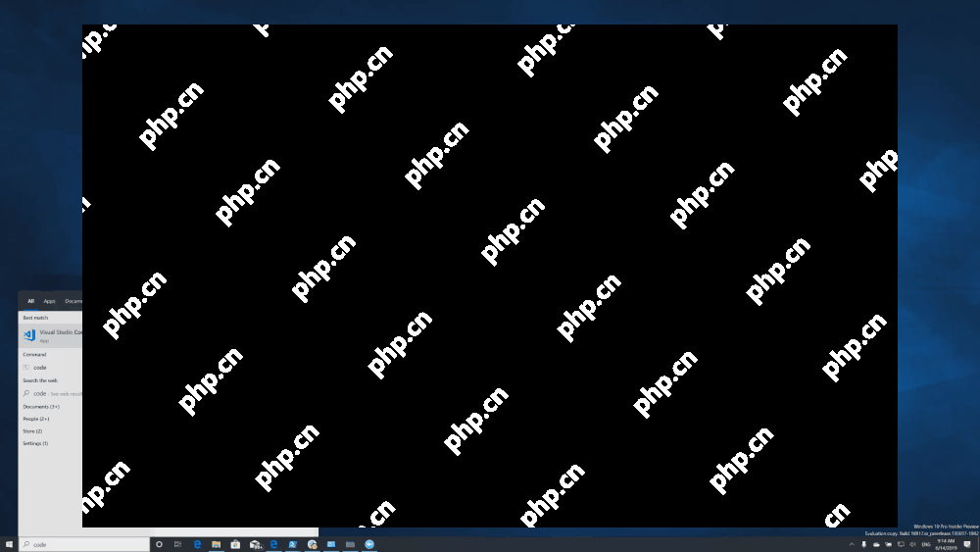Click the microphone icon in system tray
Viewport: 980px width, 552px height.
[863, 544]
